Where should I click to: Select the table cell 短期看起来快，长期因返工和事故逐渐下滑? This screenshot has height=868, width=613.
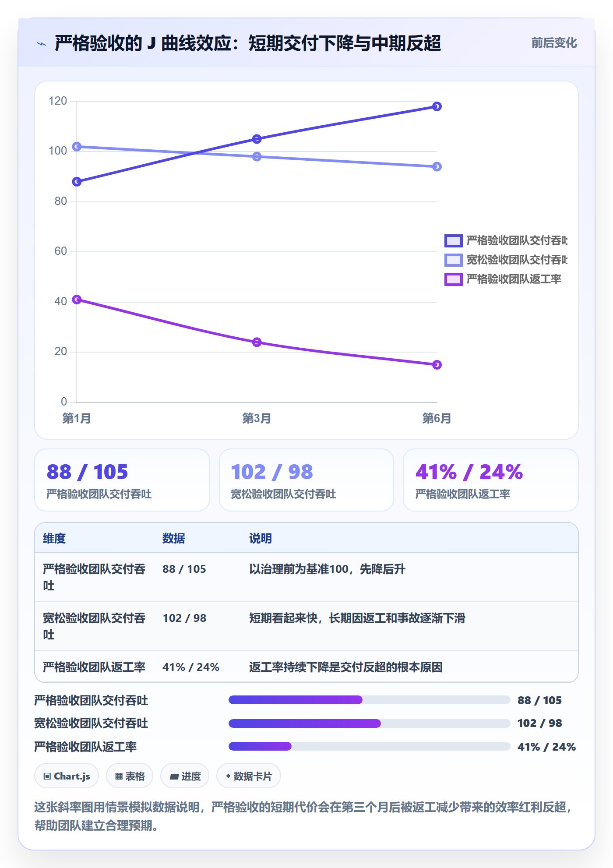357,618
